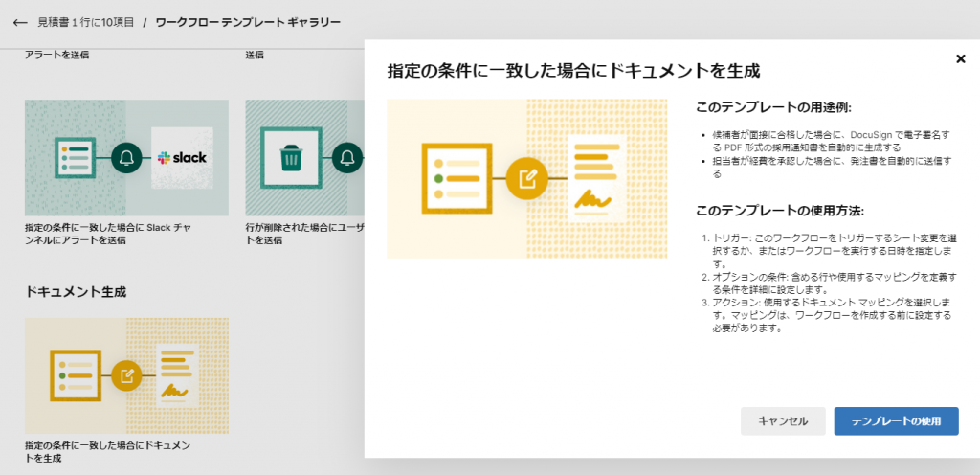Click bell icon beside the Slack logo
The image size is (980, 475).
(x=127, y=158)
